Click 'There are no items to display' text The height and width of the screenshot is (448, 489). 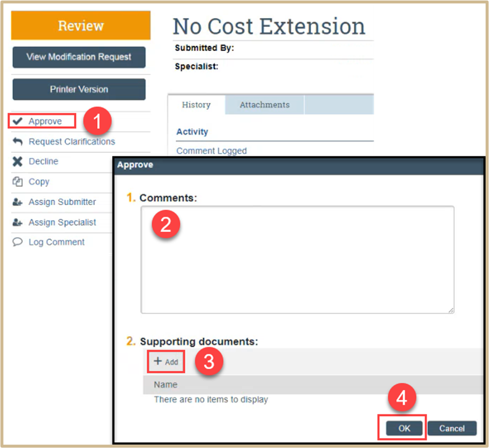211,400
